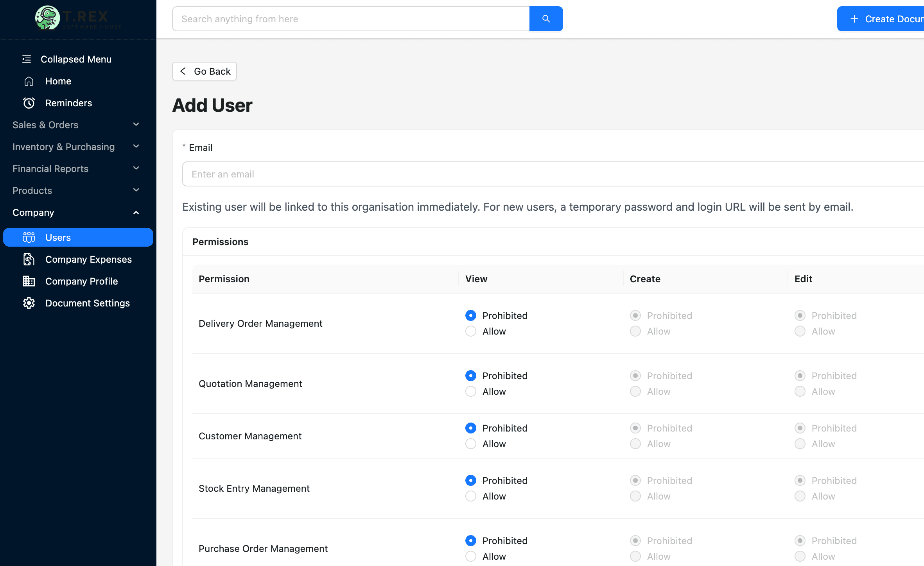This screenshot has width=924, height=566.
Task: Click the Company Profile icon
Action: tap(29, 281)
